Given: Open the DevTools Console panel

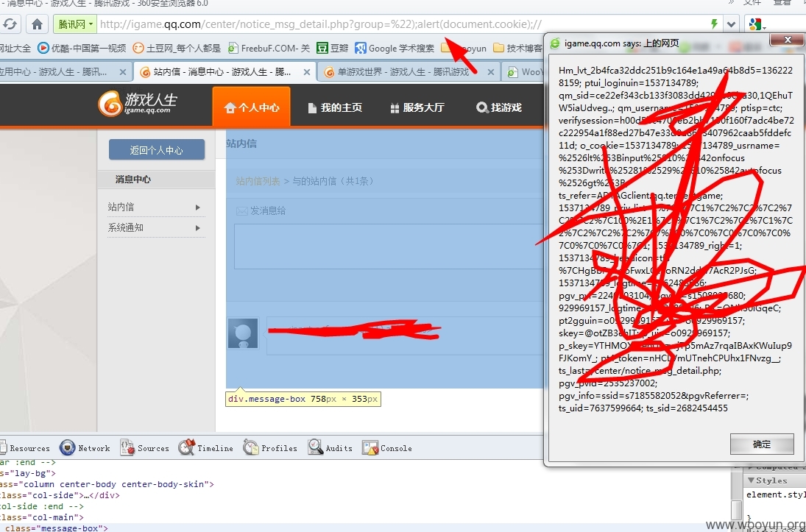Looking at the screenshot, I should 387,448.
